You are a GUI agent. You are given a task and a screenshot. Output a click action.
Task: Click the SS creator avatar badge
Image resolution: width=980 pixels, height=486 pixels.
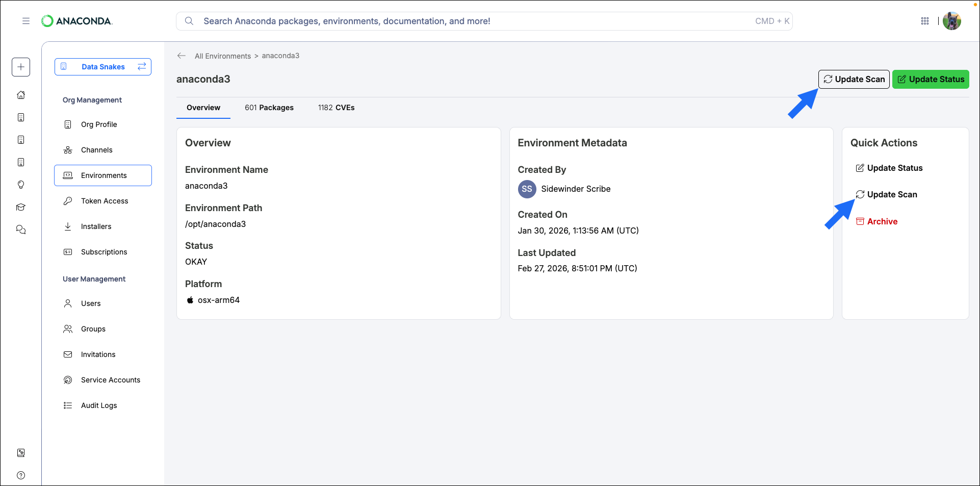click(x=527, y=189)
